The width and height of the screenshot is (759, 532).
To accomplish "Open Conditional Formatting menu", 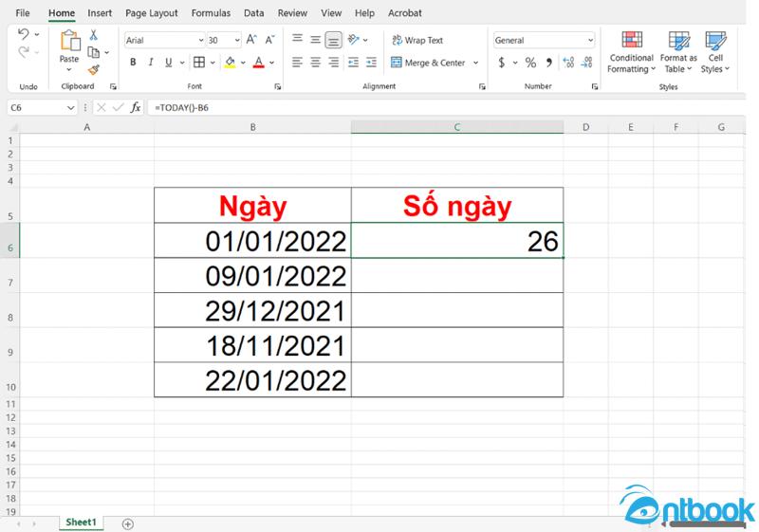I will click(631, 52).
